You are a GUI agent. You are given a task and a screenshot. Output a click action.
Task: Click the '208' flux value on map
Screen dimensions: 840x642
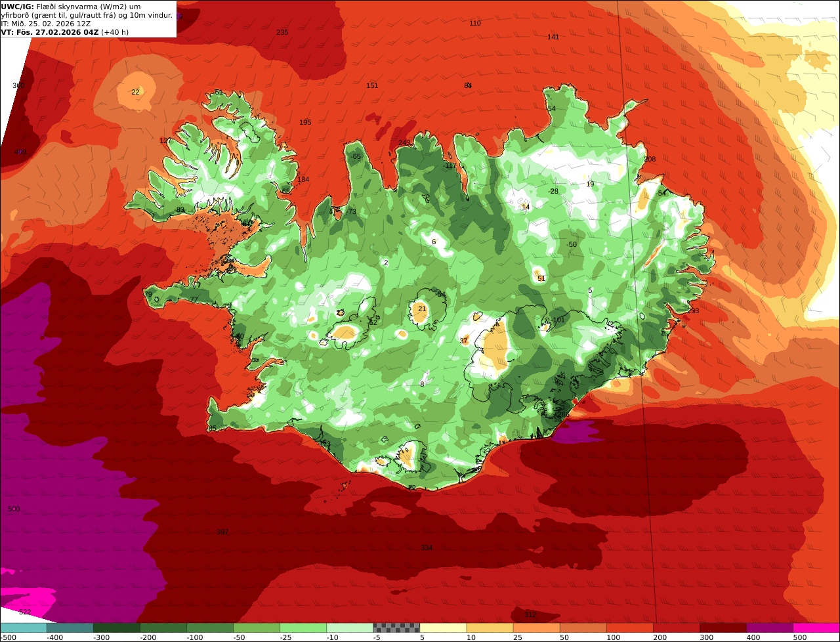[x=650, y=159]
